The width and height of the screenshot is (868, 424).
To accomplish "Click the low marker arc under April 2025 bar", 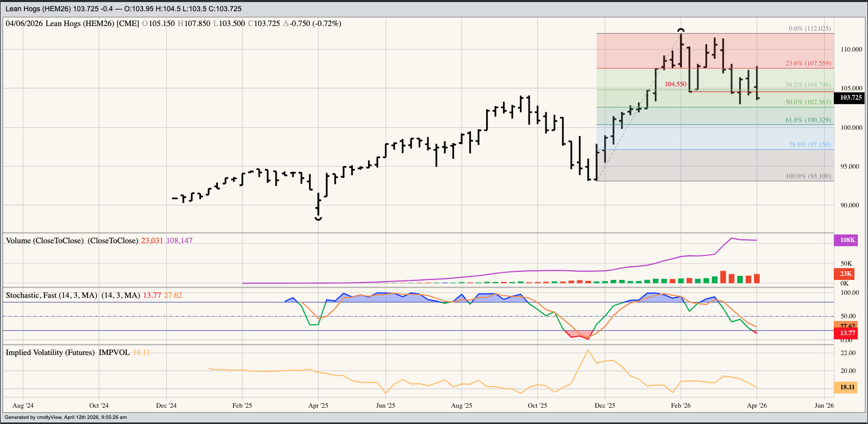I will pyautogui.click(x=318, y=219).
